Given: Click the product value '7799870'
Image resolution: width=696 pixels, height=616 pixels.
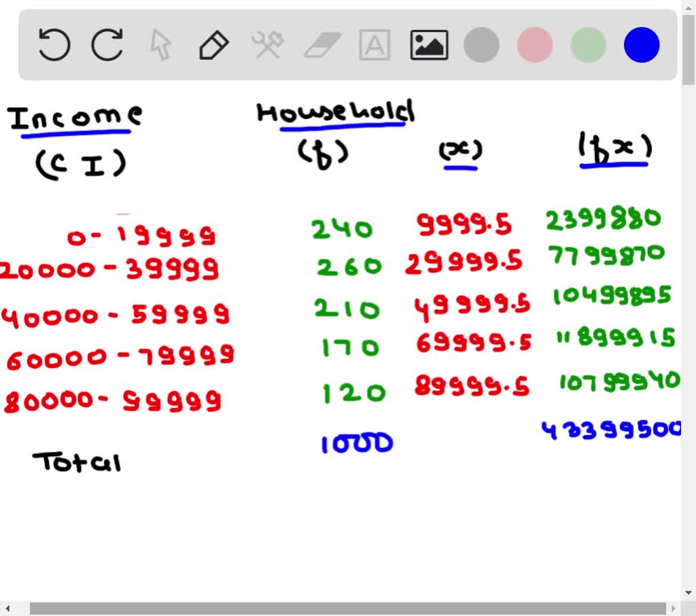Looking at the screenshot, I should tap(606, 255).
